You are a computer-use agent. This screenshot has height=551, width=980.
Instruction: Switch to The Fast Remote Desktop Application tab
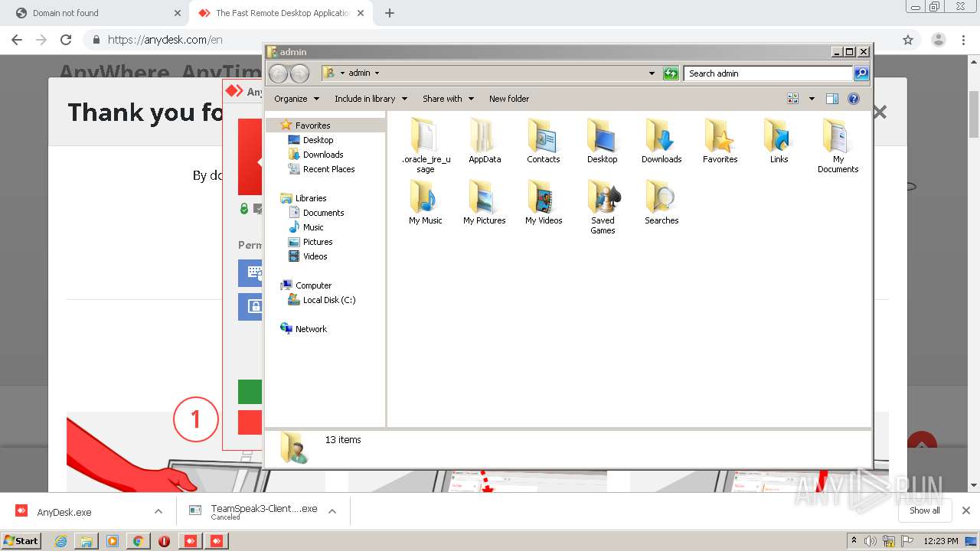click(x=283, y=13)
